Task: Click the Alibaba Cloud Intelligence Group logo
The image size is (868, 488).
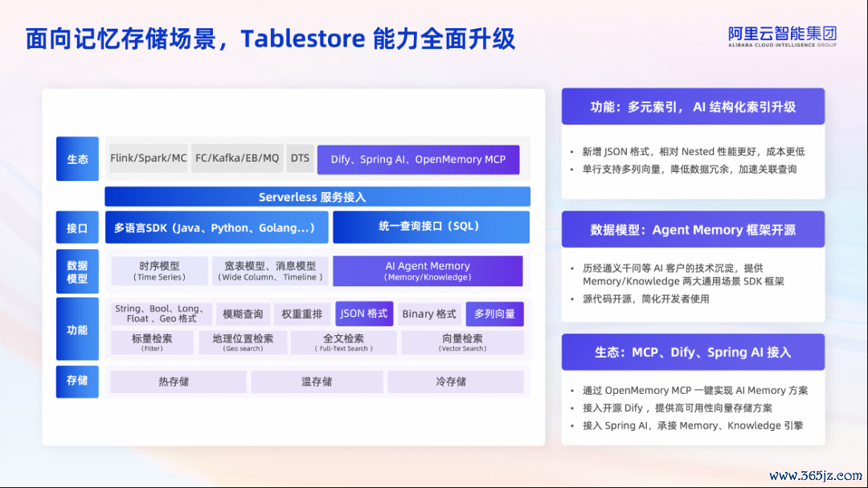Action: click(782, 36)
